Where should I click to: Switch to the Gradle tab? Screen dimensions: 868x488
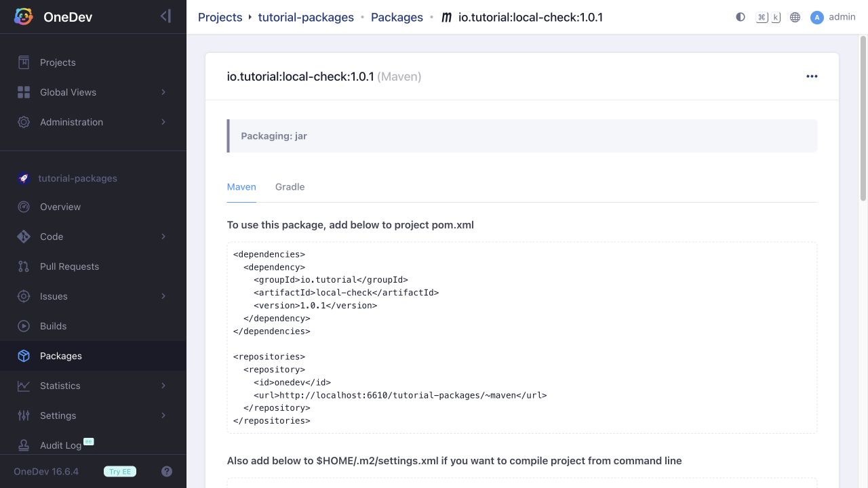[290, 187]
